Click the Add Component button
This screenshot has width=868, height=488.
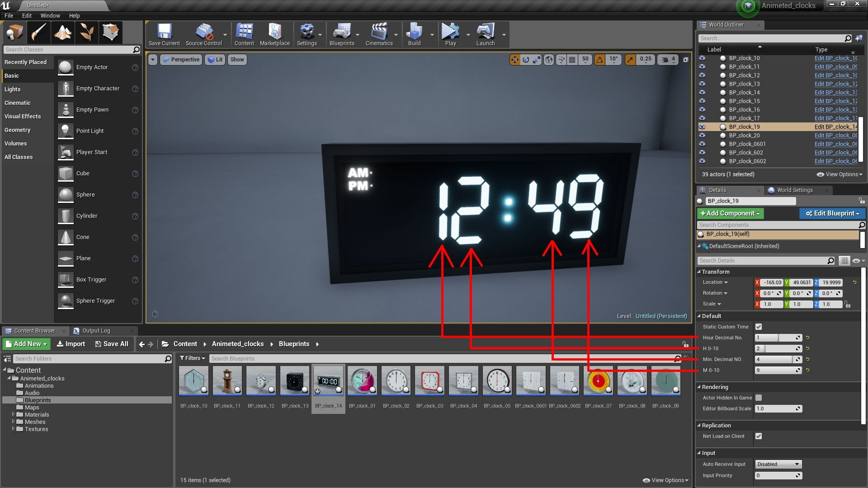730,213
